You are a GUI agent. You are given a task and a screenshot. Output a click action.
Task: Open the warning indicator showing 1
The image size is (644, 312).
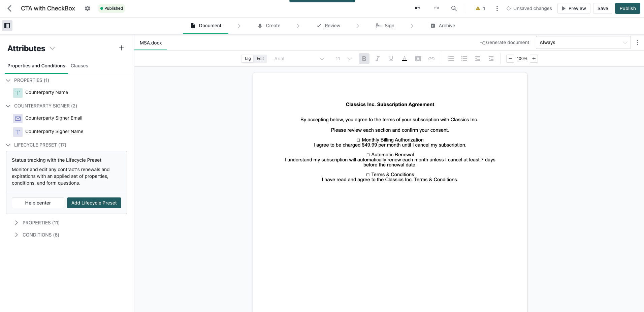pos(480,8)
